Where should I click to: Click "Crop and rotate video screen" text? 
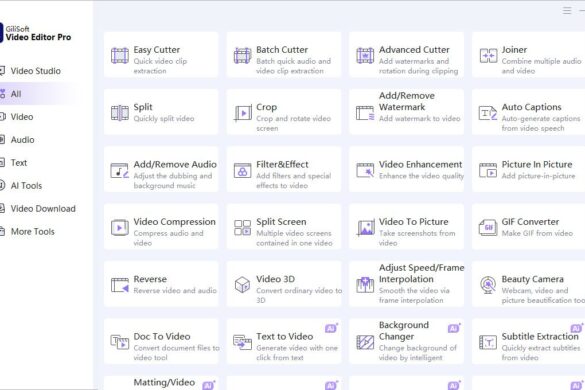coord(294,123)
